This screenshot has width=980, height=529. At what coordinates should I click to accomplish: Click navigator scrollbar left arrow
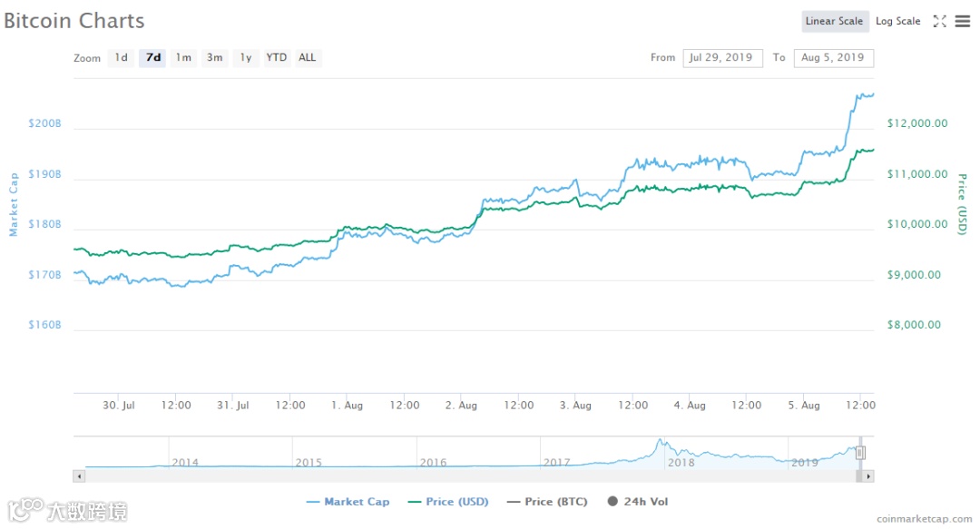coord(79,476)
